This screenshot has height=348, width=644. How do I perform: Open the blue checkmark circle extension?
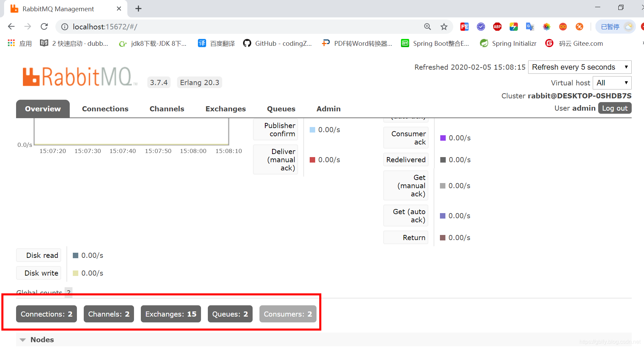click(x=481, y=27)
